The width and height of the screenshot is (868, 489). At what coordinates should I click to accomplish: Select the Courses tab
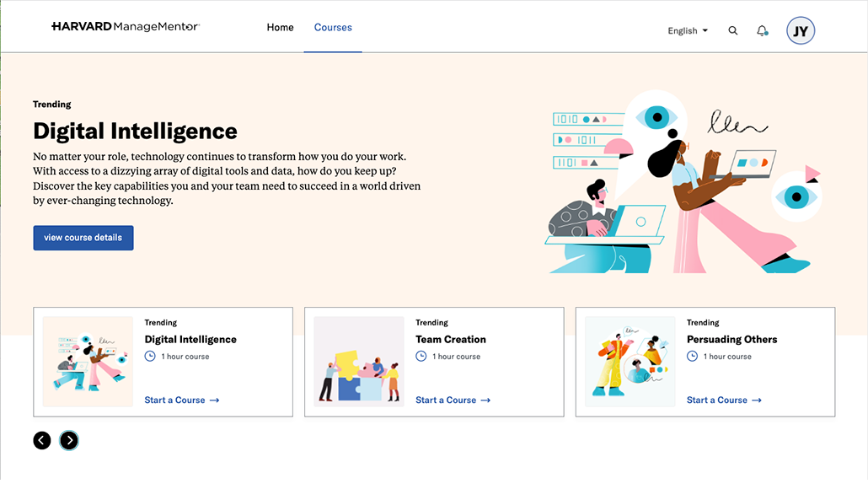tap(333, 27)
